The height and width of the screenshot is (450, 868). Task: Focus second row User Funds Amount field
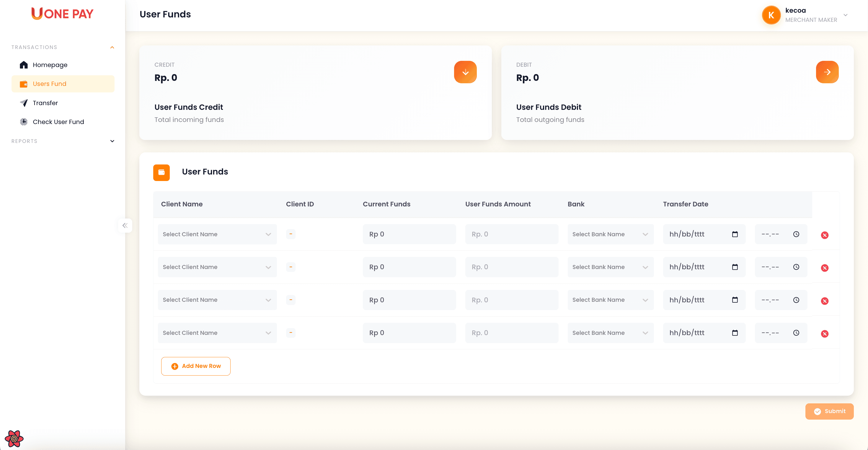[511, 267]
